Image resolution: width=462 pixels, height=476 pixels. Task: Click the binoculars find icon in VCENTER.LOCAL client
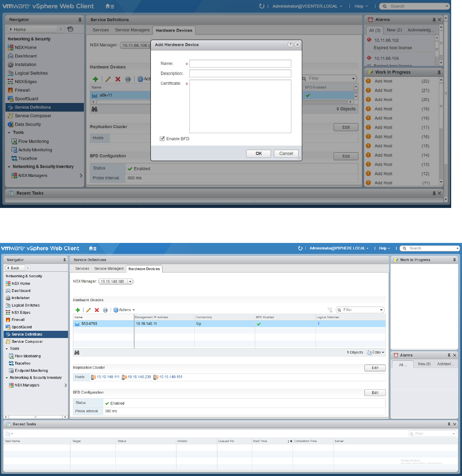point(95,109)
